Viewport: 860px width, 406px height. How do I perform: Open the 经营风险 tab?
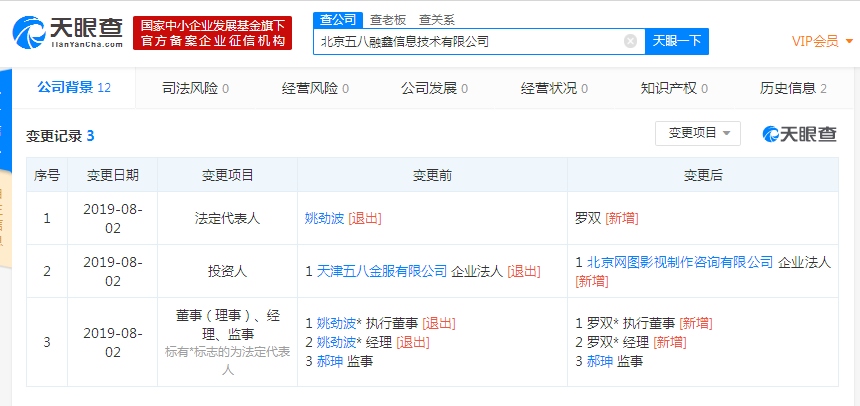(315, 88)
